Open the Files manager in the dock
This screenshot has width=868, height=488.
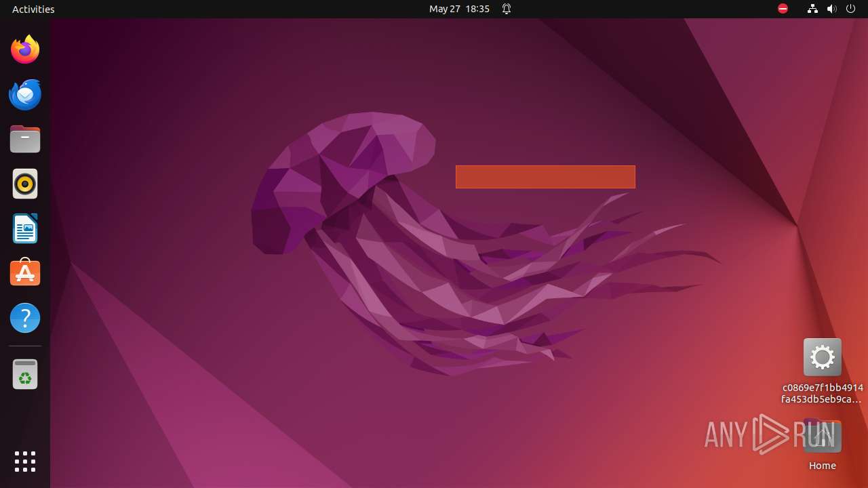pyautogui.click(x=25, y=139)
